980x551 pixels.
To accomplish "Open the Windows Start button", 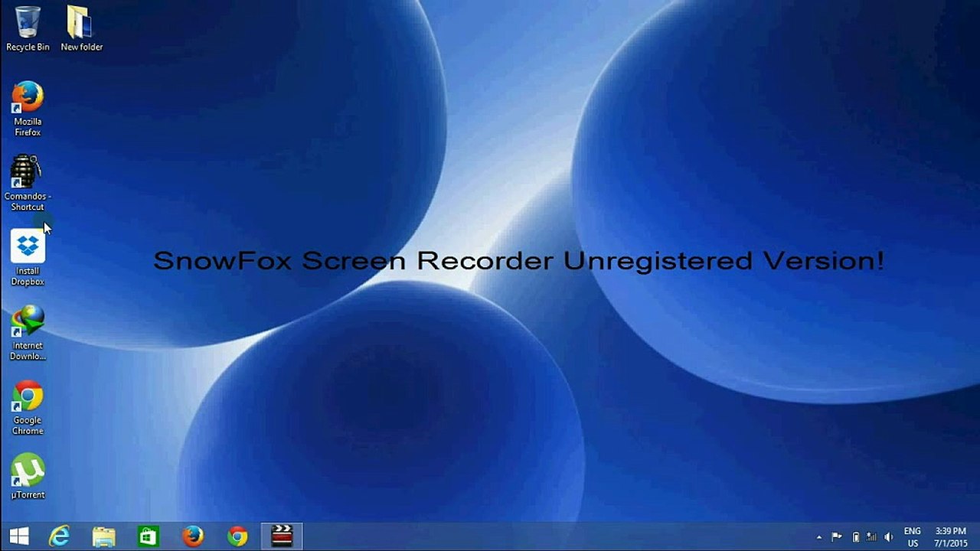I will tap(19, 536).
